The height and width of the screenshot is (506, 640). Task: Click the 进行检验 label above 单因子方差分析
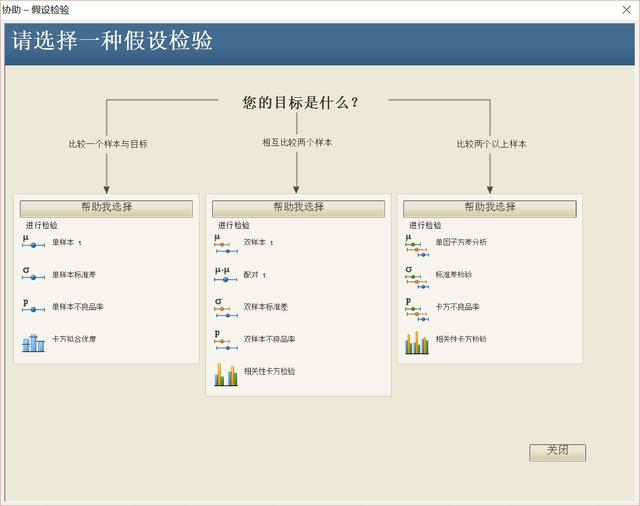coord(425,225)
